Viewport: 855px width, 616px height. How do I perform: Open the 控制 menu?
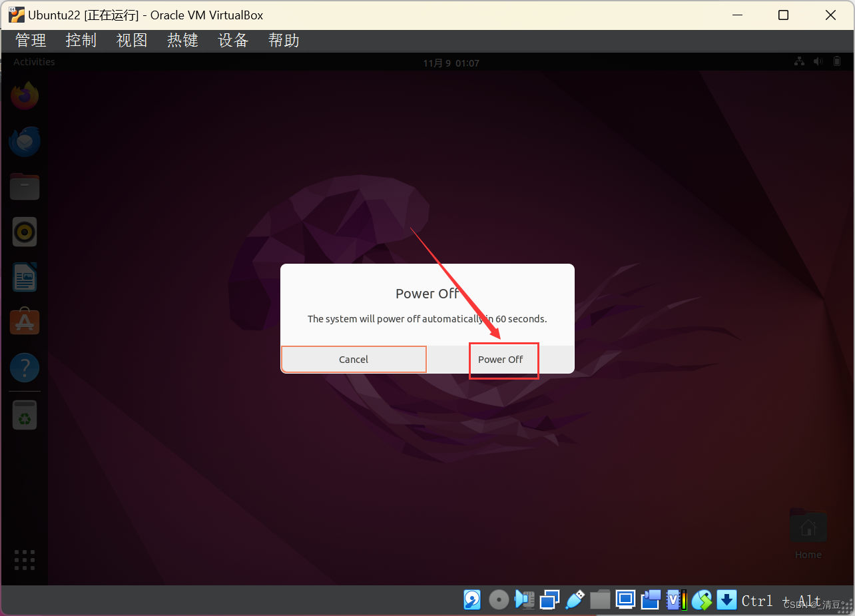pyautogui.click(x=81, y=41)
